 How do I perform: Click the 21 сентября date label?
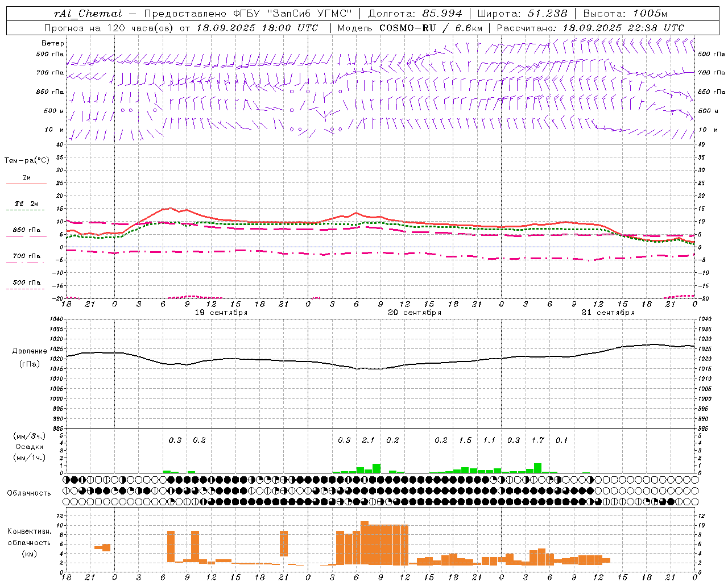coord(608,313)
